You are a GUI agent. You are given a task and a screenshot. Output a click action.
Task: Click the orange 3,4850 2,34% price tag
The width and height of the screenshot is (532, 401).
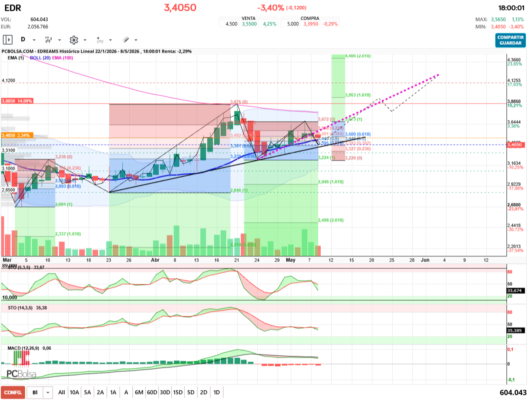pos(17,135)
